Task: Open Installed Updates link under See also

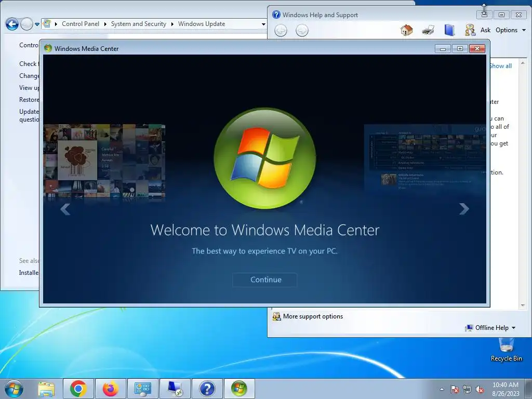Action: (x=29, y=272)
